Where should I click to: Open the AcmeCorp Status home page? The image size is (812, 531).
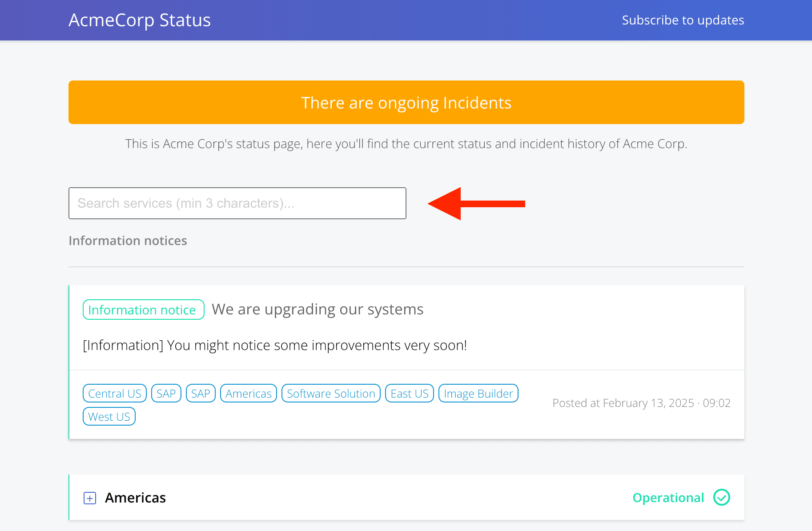click(x=139, y=20)
